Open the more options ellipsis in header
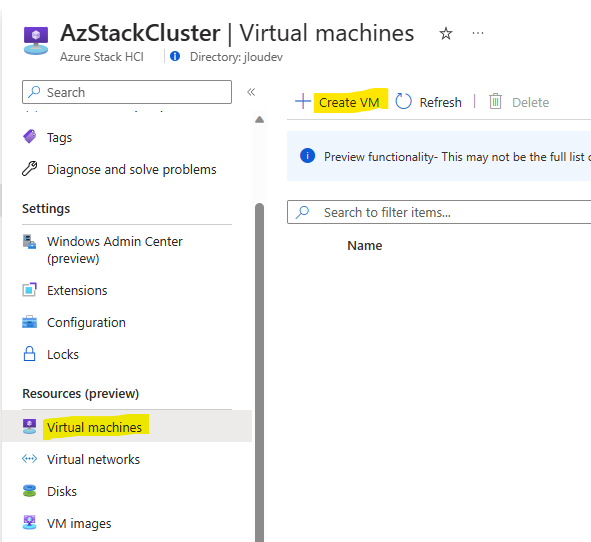Screen dimensions: 591x542 pyautogui.click(x=478, y=34)
